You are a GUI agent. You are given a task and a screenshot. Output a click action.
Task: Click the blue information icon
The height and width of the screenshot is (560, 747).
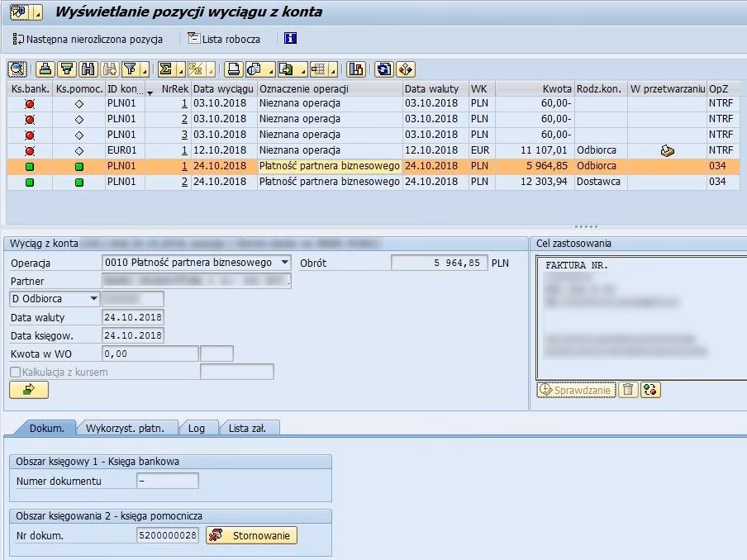[x=290, y=39]
